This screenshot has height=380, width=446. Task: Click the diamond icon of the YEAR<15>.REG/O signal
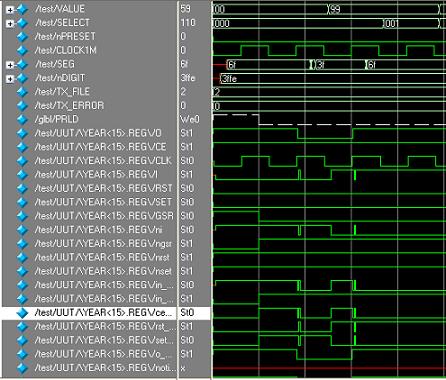tap(22, 133)
